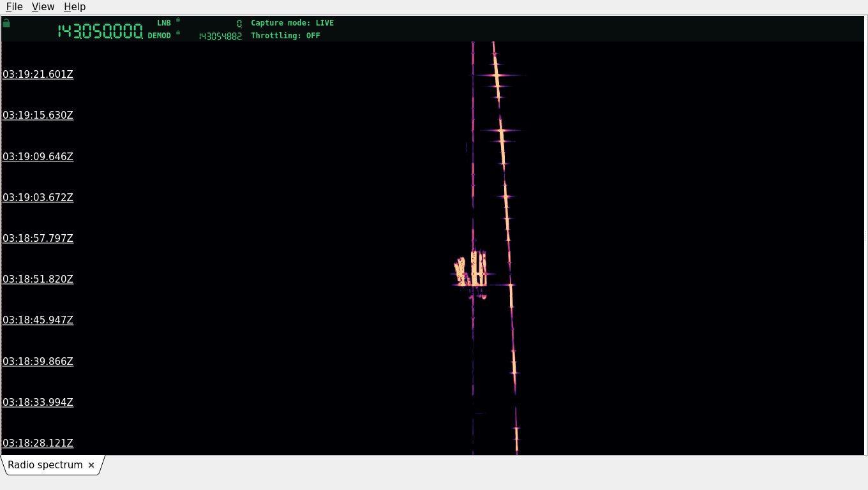Click the bright signal burst in waterfall
This screenshot has width=868, height=490.
[471, 271]
